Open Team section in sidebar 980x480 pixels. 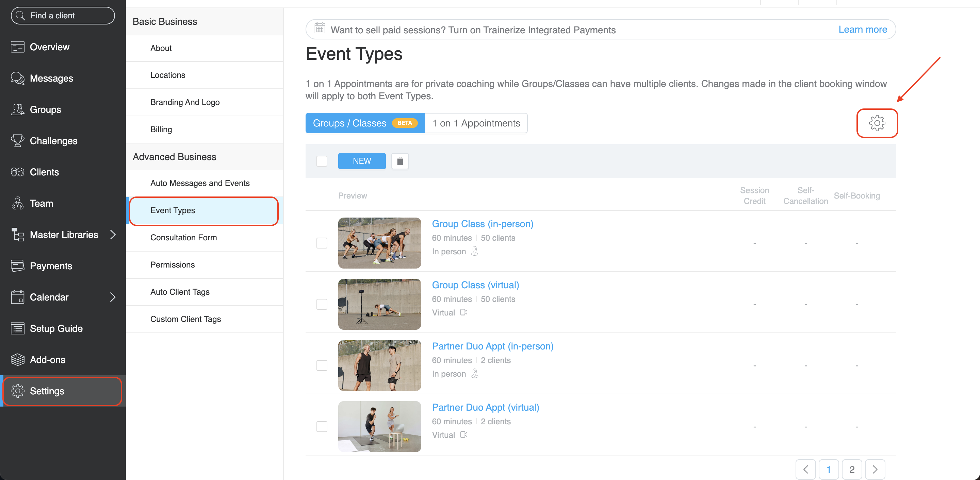pos(41,203)
